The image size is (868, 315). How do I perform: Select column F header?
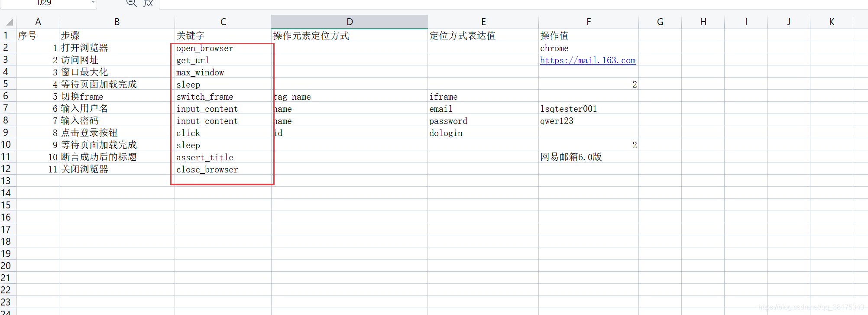tap(589, 22)
